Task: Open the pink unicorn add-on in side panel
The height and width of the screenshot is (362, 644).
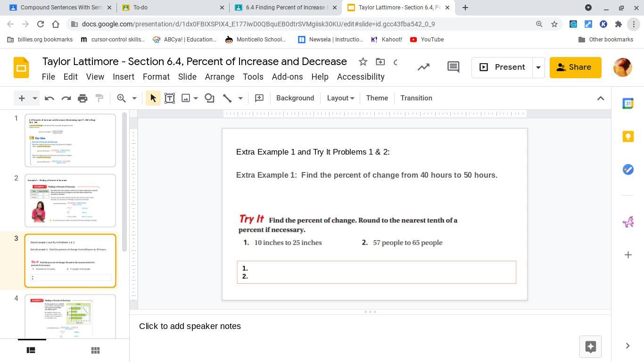Action: point(628,222)
